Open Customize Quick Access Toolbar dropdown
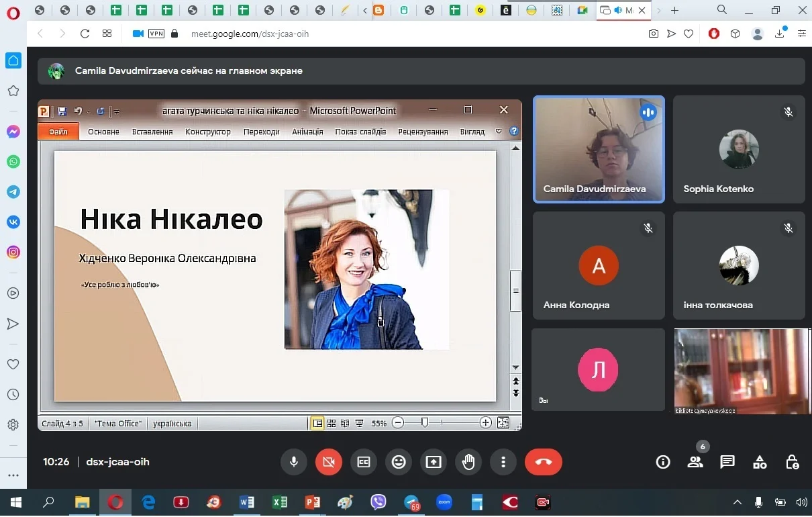 (x=117, y=111)
